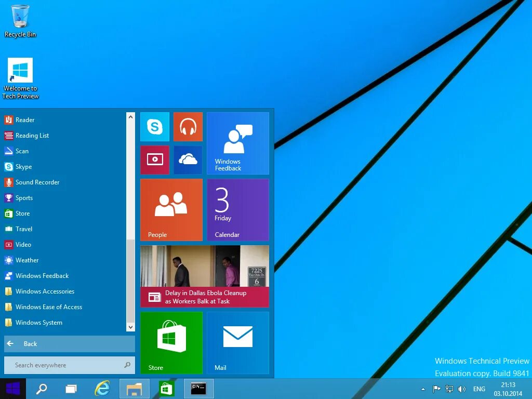This screenshot has height=399, width=532.
Task: Click the app list scroll down arrow
Action: [x=130, y=327]
